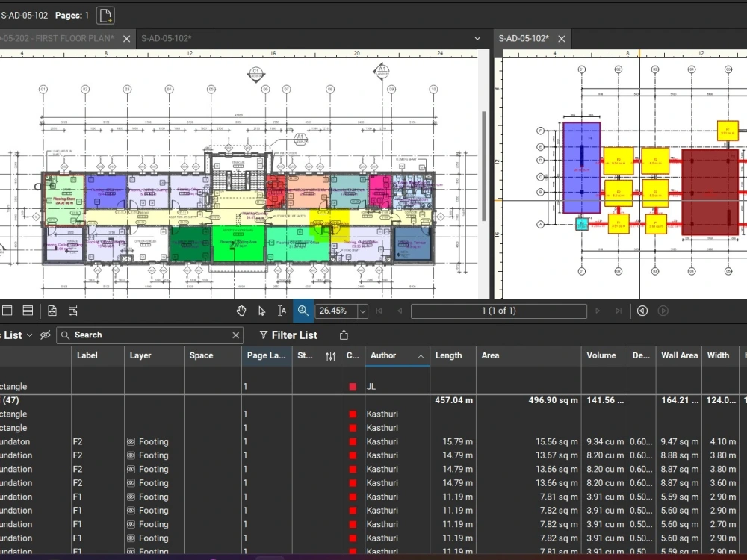Click the left pane vertical scrollbar
Image resolution: width=747 pixels, height=560 pixels.
pos(483,167)
